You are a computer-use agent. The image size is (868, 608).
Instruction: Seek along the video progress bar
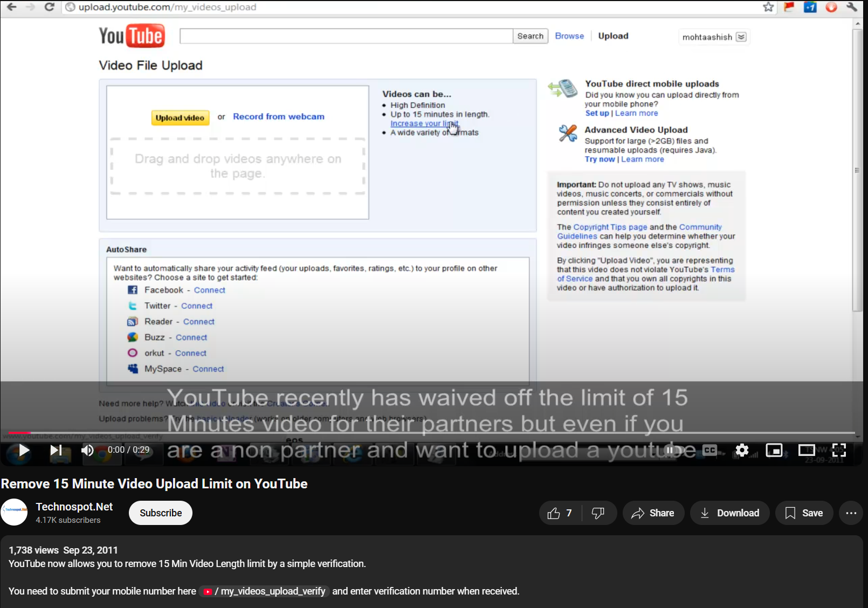pyautogui.click(x=431, y=433)
